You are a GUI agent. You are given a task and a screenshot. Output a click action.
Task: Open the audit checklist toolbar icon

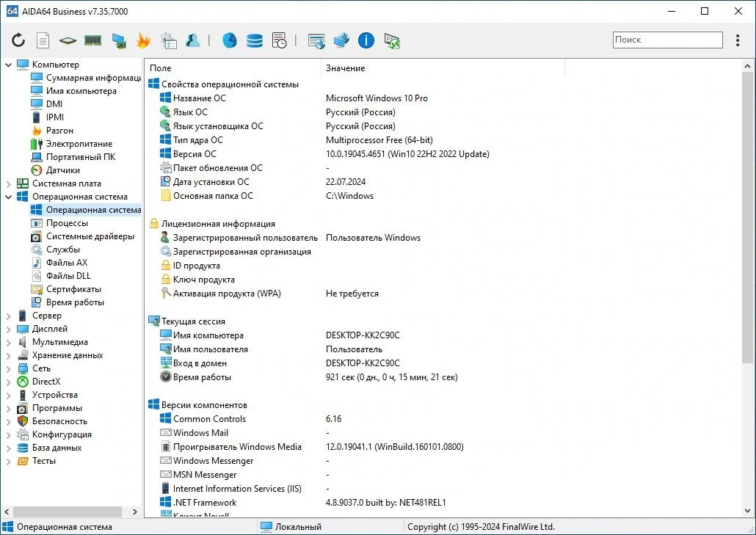168,41
